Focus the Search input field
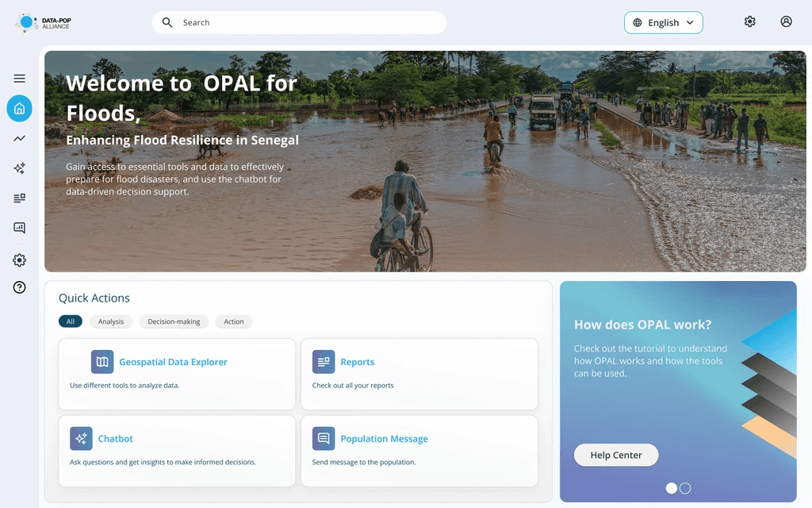Image resolution: width=812 pixels, height=508 pixels. pos(299,22)
